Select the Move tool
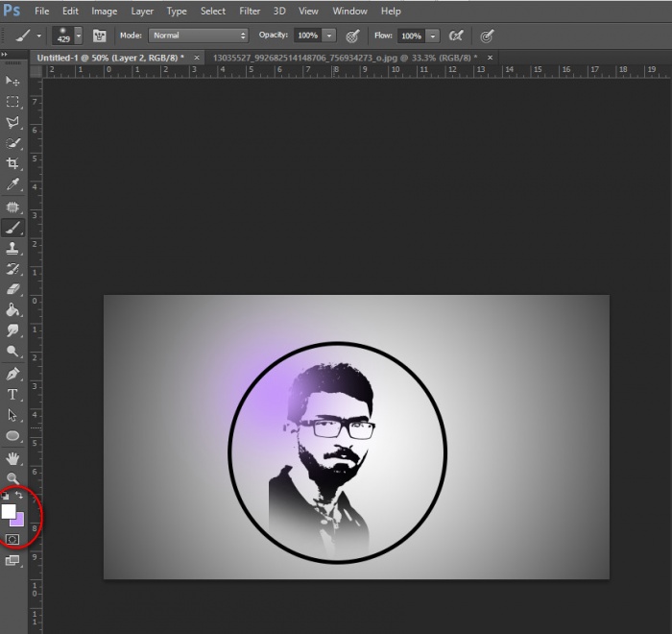Viewport: 672px width, 634px height. pyautogui.click(x=13, y=81)
